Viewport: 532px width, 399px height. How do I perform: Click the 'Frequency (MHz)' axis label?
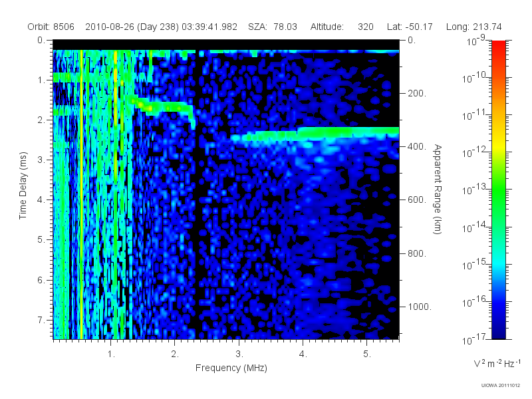(x=231, y=368)
